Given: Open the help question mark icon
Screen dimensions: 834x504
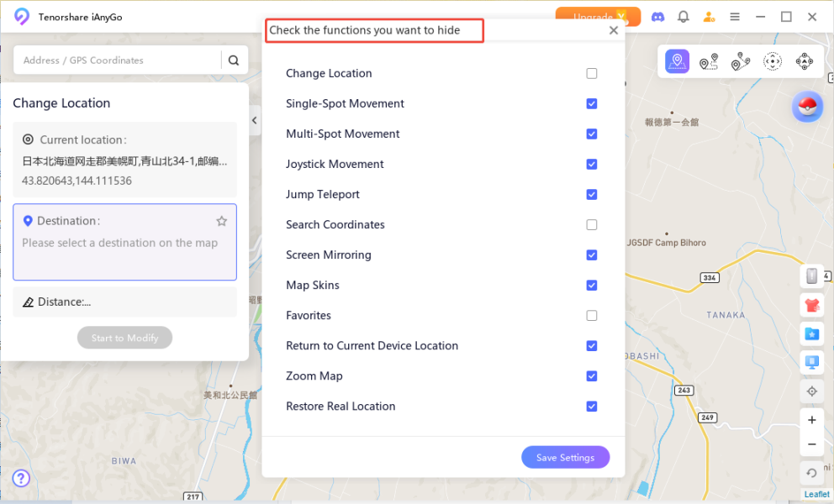Looking at the screenshot, I should tap(21, 478).
